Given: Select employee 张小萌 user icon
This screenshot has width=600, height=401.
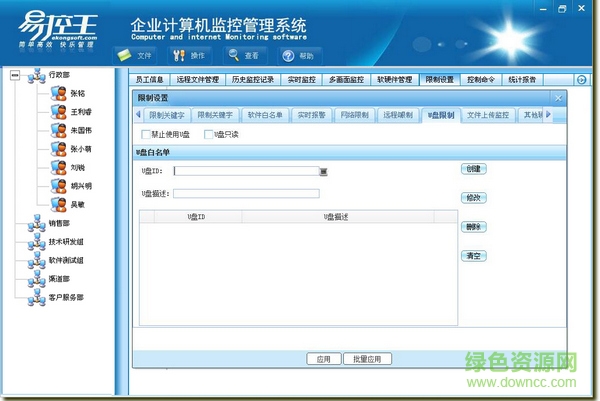Looking at the screenshot, I should [59, 149].
